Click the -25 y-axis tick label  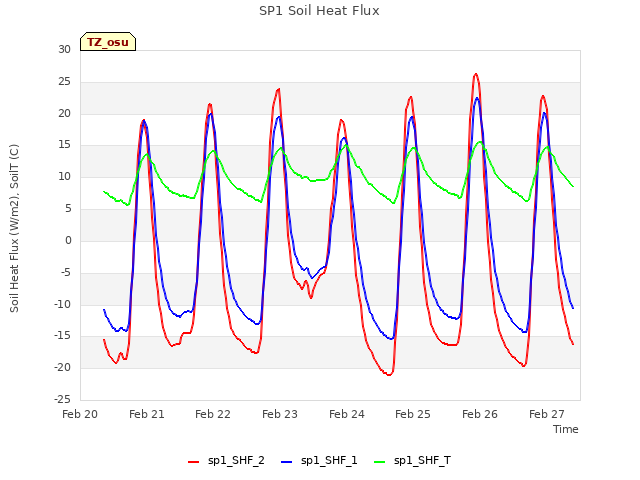pos(62,399)
